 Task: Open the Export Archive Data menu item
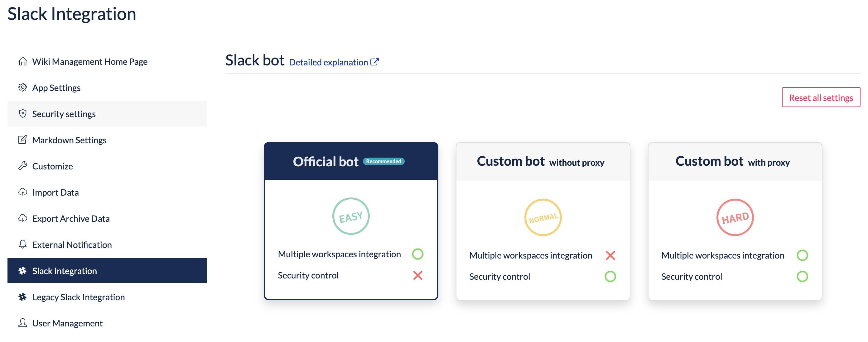[x=71, y=218]
